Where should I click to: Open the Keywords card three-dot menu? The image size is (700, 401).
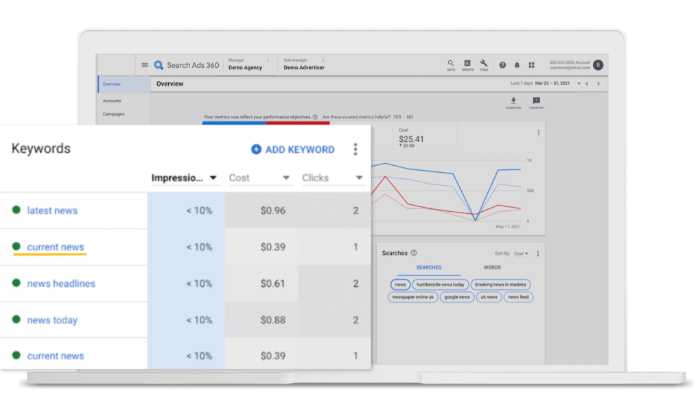(x=355, y=149)
